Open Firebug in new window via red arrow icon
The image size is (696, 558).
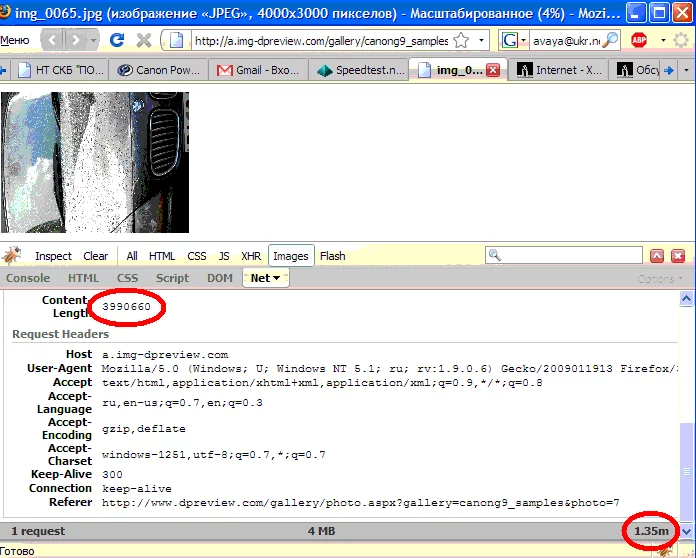[x=657, y=256]
